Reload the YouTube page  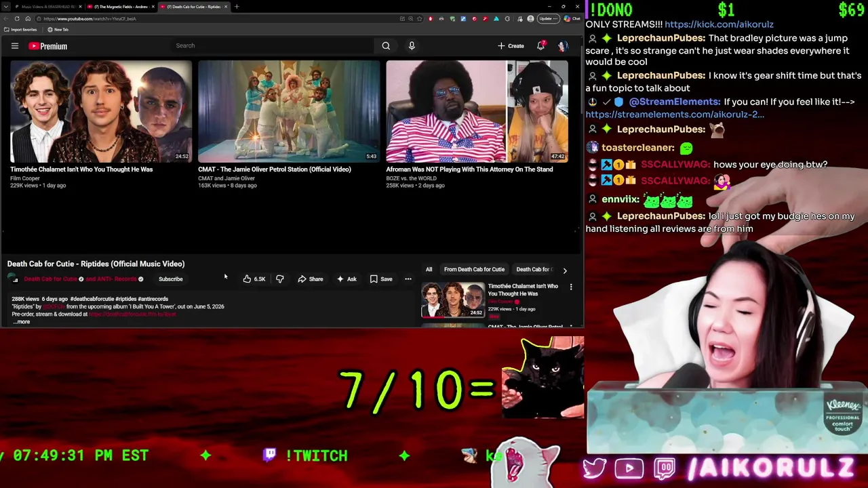17,18
